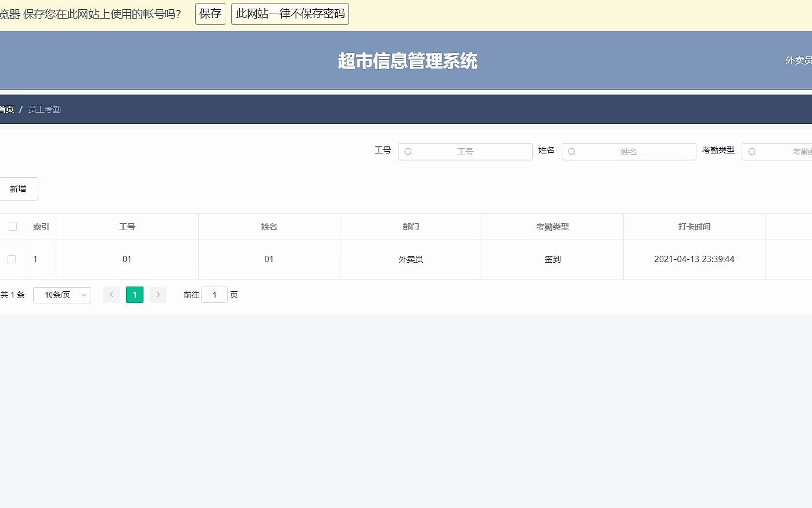Open the 10条/页 page size dropdown
812x508 pixels.
pos(62,295)
